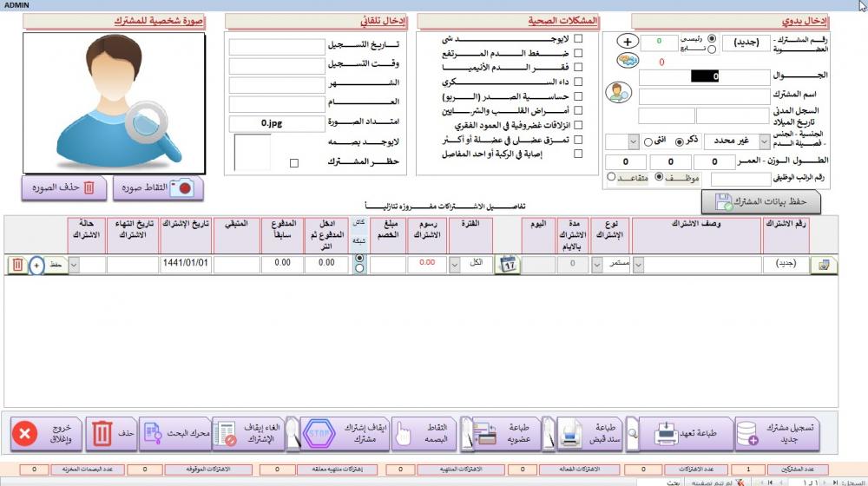Check انزلاقات غضروفية في العمود الفقري checkbox
Viewport: 868px width, 486px height.
(578, 125)
